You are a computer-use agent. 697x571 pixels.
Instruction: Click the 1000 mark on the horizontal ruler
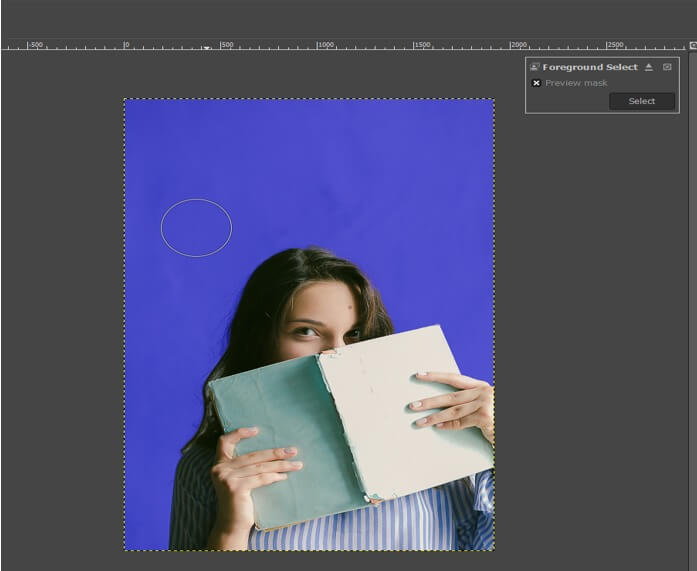(x=325, y=45)
